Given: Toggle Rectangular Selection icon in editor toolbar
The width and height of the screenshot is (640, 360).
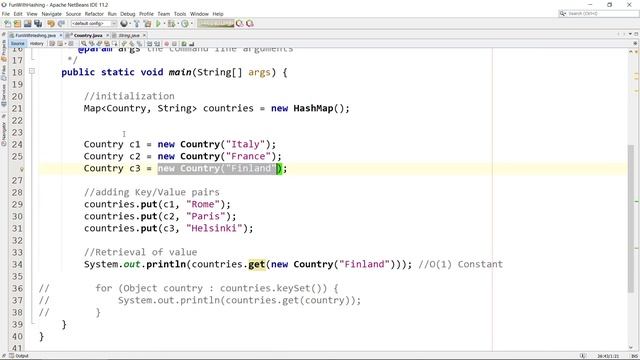Looking at the screenshot, I should [115, 43].
